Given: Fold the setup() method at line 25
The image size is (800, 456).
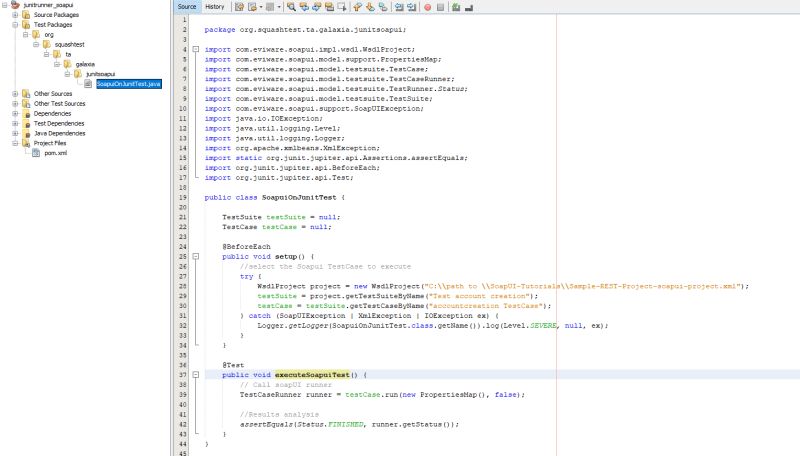Looking at the screenshot, I should 195,257.
